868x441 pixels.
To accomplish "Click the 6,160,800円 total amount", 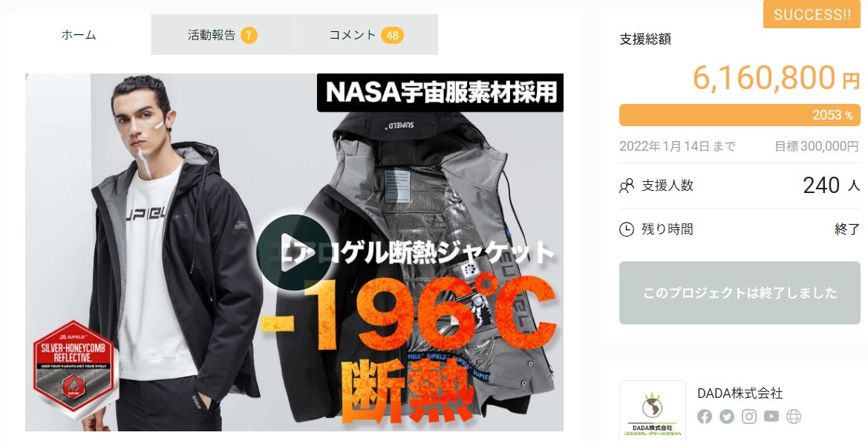I will 776,77.
